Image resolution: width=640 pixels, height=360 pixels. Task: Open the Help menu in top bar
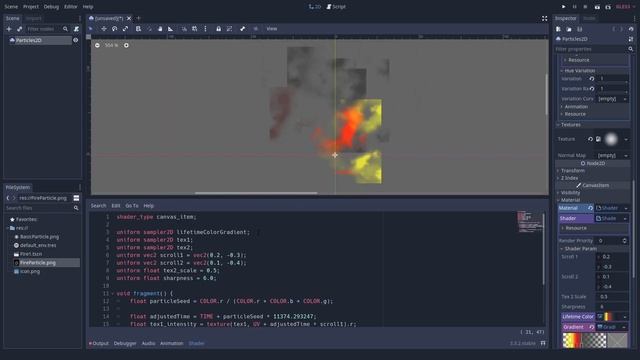(88, 7)
